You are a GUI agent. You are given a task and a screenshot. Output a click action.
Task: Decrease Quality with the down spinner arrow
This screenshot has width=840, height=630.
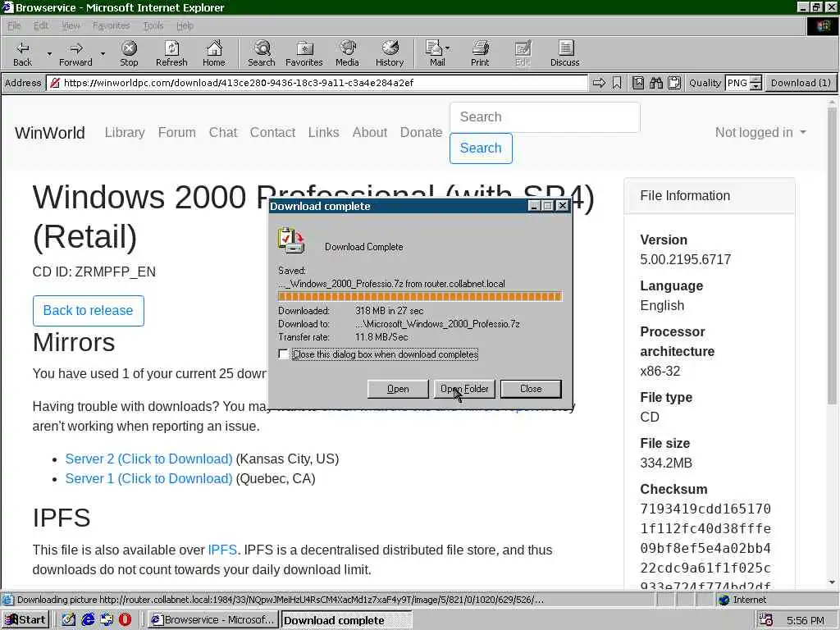[756, 86]
